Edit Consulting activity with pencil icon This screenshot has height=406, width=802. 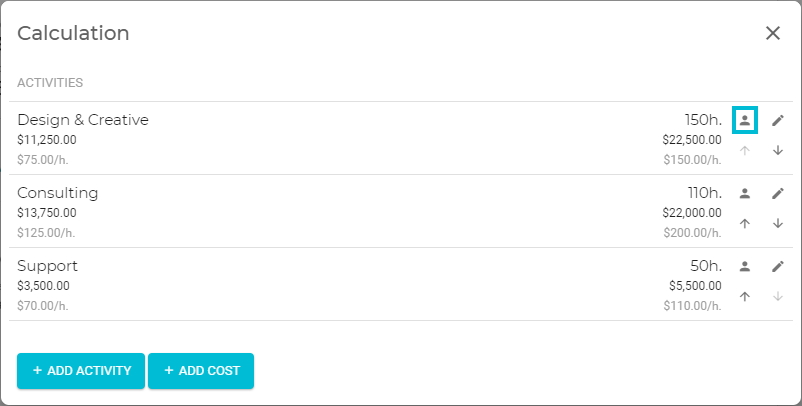point(777,193)
